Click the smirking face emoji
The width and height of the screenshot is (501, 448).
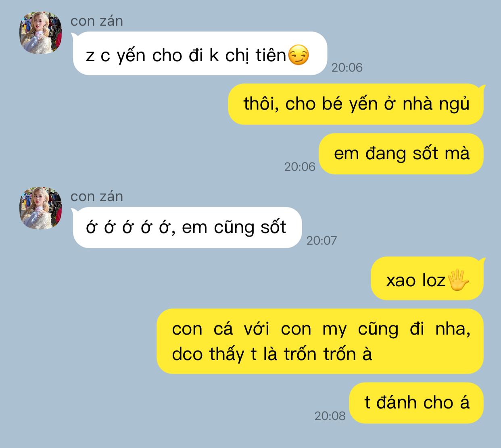[299, 55]
